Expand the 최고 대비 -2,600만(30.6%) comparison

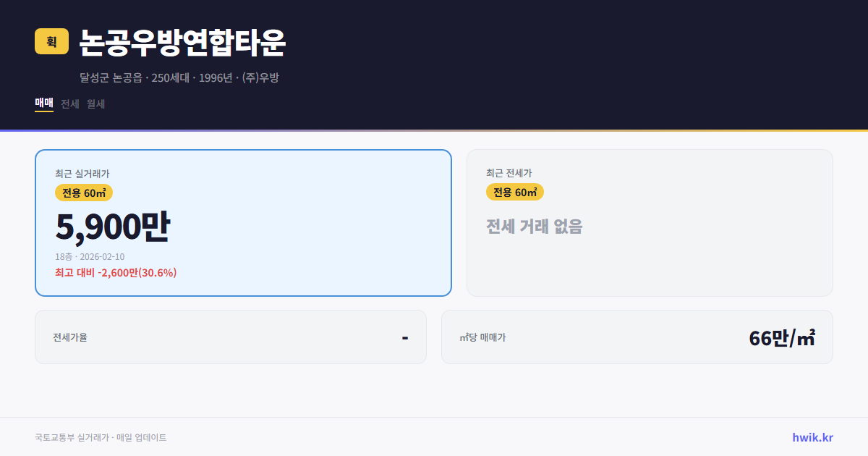pyautogui.click(x=116, y=273)
